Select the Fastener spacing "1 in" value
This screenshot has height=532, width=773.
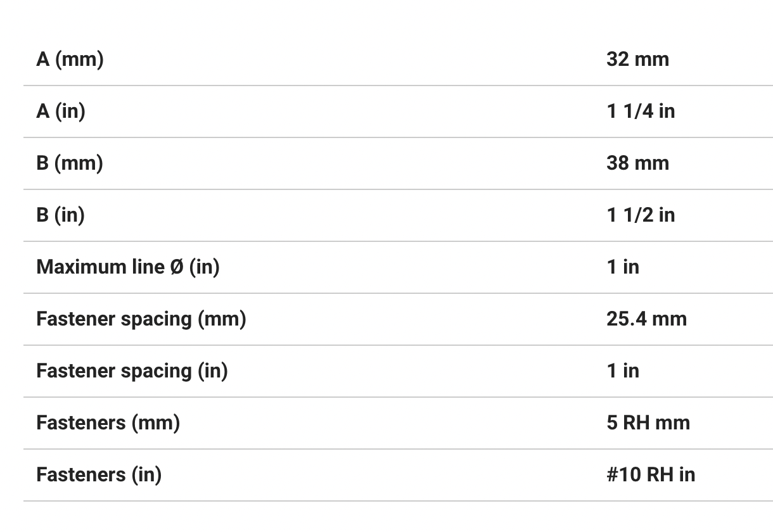(x=622, y=371)
